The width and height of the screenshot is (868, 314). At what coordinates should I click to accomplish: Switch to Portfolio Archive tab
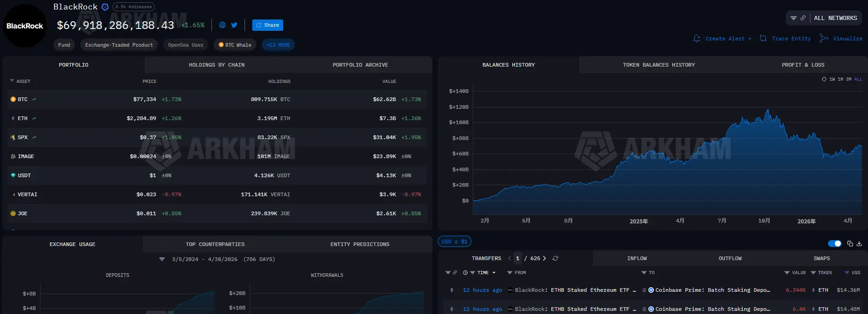pyautogui.click(x=360, y=65)
